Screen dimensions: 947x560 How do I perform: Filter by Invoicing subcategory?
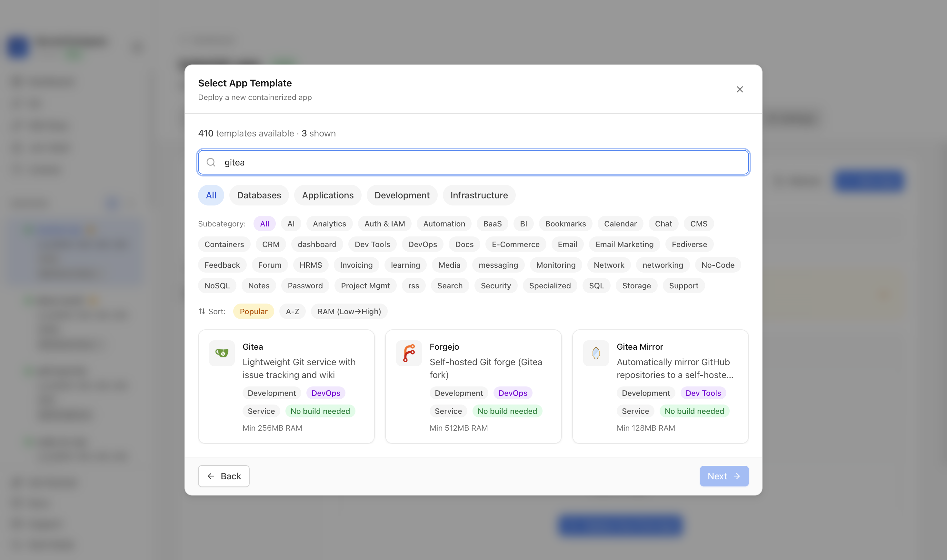(x=356, y=265)
